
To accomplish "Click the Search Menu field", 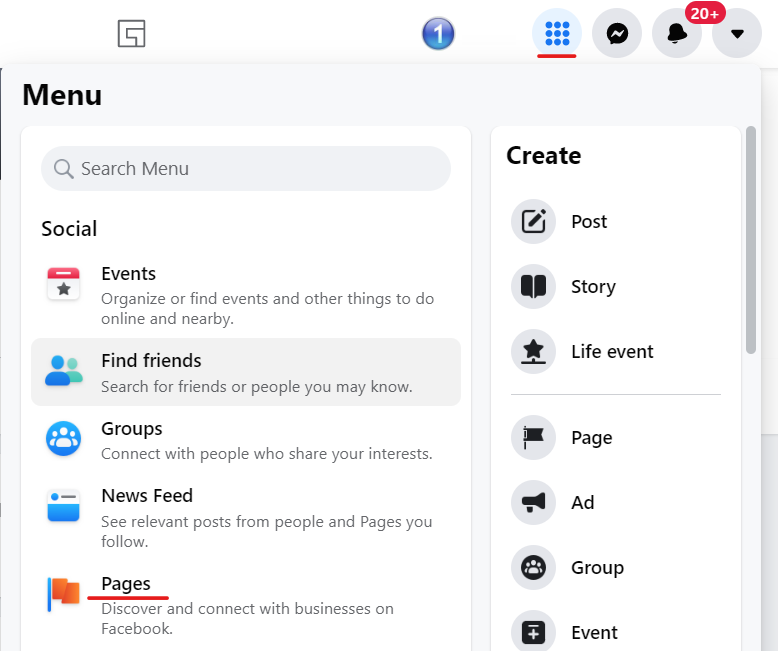I will point(246,169).
